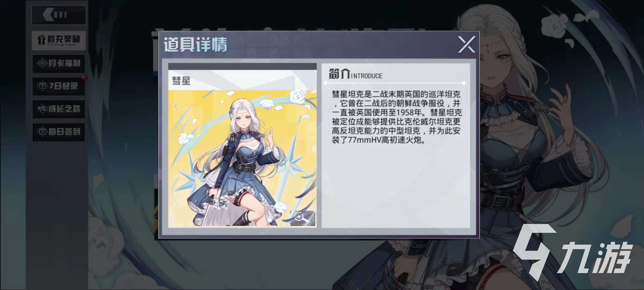The image size is (644, 290).
Task: Click the 彗星 name label
Action: [181, 81]
